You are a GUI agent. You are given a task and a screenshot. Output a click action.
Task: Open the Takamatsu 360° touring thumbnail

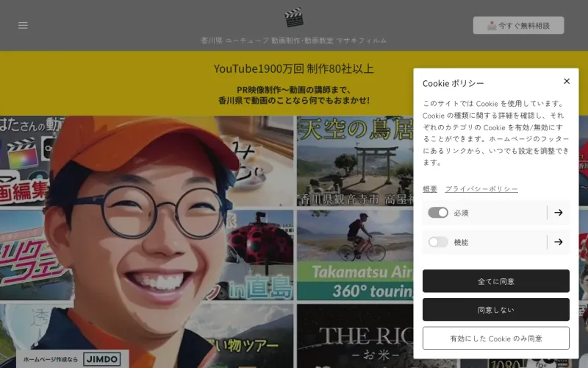[355, 255]
